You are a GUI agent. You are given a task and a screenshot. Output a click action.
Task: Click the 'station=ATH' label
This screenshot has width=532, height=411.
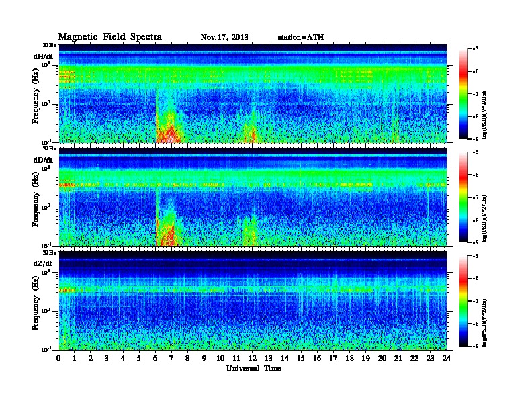301,37
